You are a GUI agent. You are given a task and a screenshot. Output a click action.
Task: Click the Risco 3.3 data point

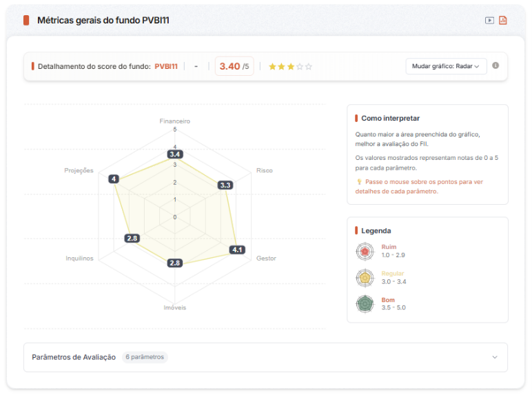pos(225,185)
